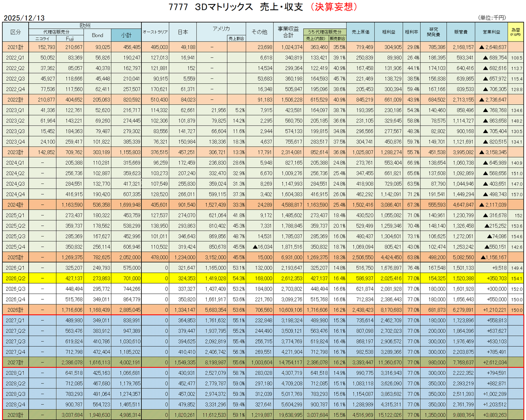Click the うち代理店販売分 header cell

coord(325,32)
